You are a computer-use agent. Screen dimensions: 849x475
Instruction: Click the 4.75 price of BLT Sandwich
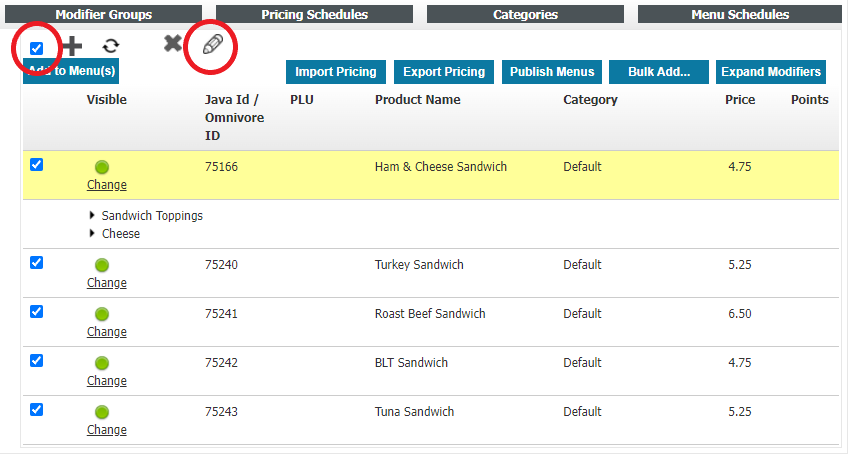click(740, 363)
